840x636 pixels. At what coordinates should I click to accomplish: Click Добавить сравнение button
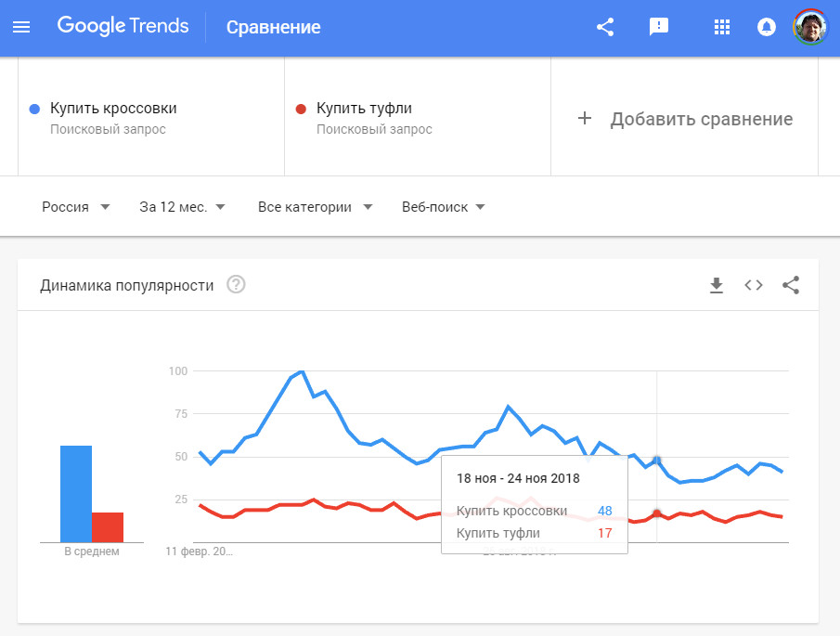pyautogui.click(x=685, y=119)
